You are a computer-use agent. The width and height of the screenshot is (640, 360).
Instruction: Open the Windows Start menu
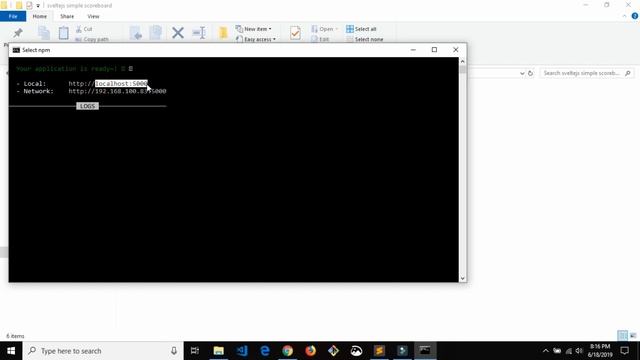click(11, 351)
